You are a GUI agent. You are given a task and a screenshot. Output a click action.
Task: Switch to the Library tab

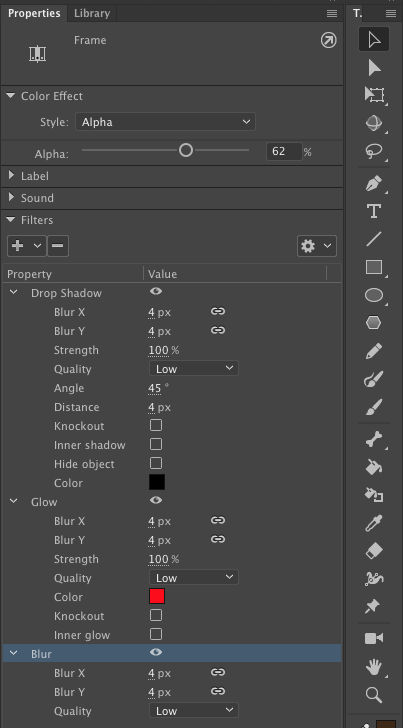(92, 13)
